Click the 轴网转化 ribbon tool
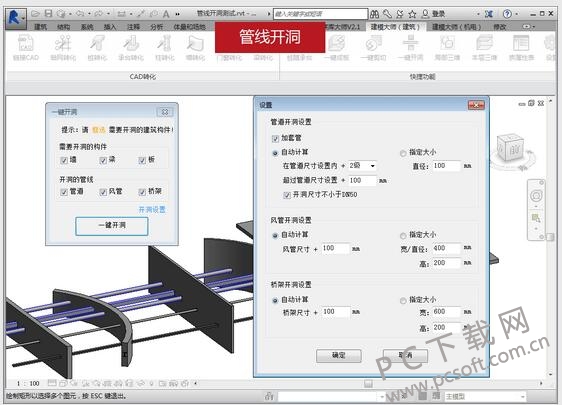This screenshot has width=562, height=405. 63,48
